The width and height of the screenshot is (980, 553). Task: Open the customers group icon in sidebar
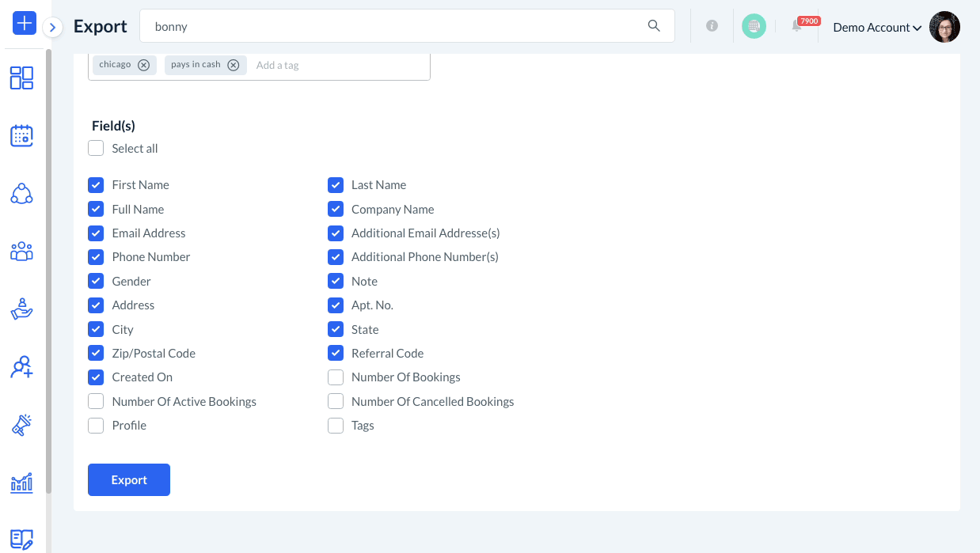tap(21, 252)
